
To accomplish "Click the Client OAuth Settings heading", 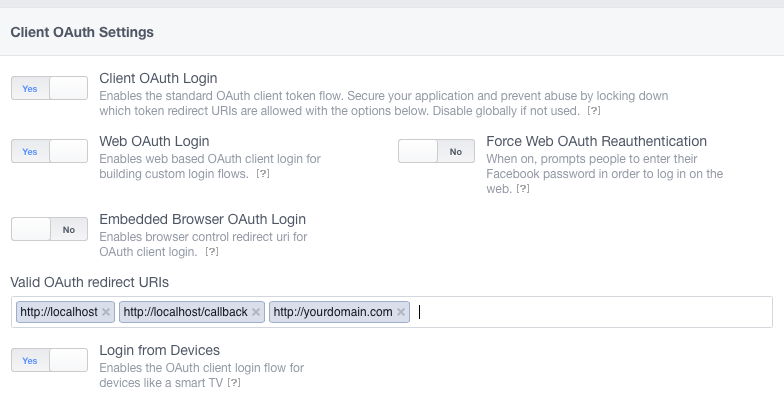I will [x=82, y=32].
